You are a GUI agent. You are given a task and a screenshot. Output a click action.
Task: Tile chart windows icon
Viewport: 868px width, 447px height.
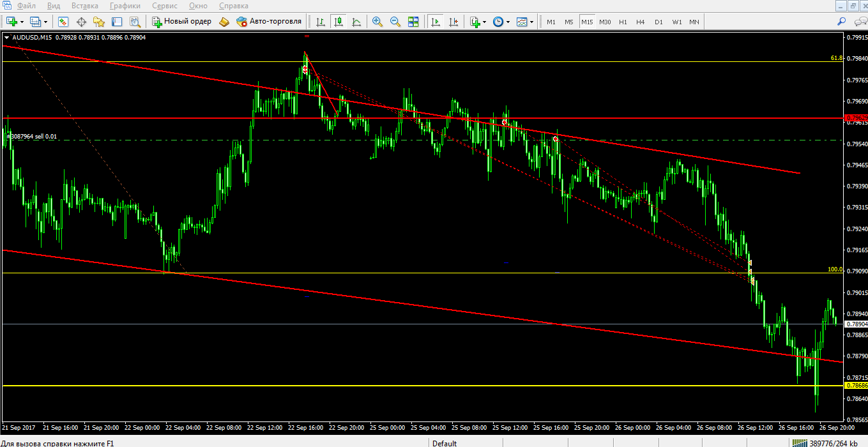click(413, 22)
